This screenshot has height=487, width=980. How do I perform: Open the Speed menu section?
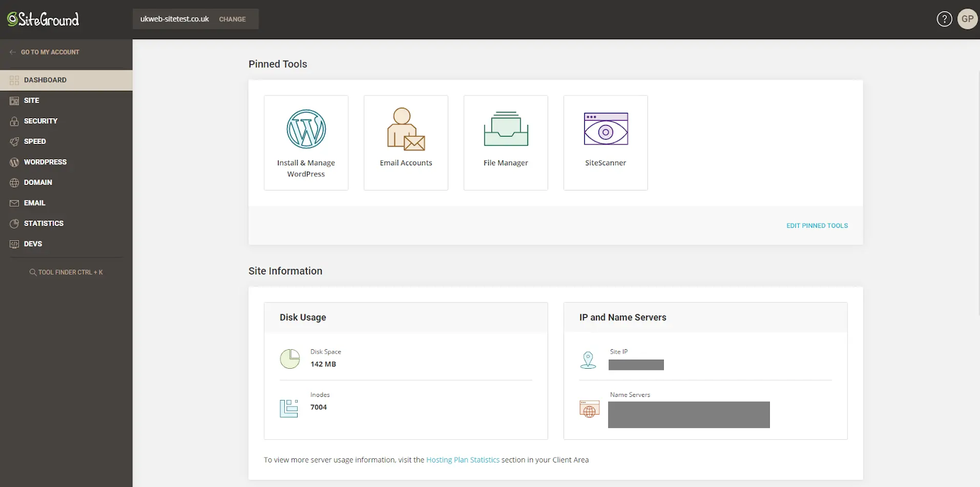66,142
